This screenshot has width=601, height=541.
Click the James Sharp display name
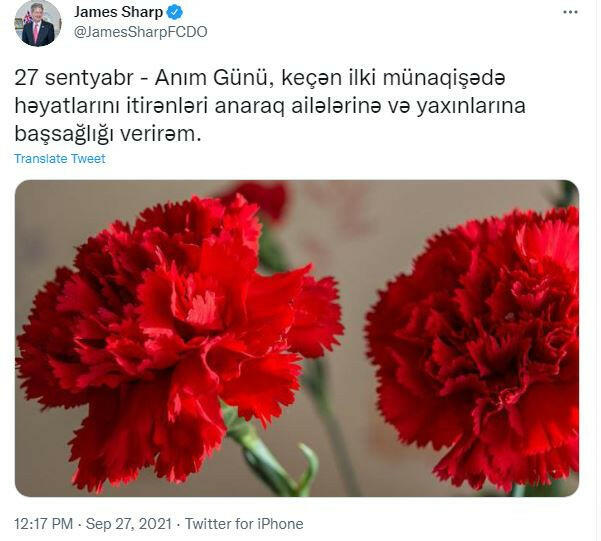118,12
